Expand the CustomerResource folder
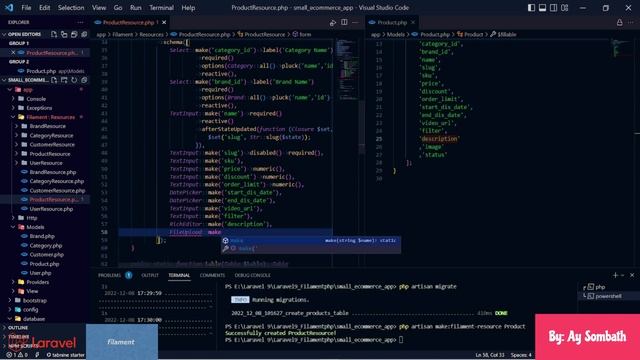The width and height of the screenshot is (640, 360). (x=45, y=144)
